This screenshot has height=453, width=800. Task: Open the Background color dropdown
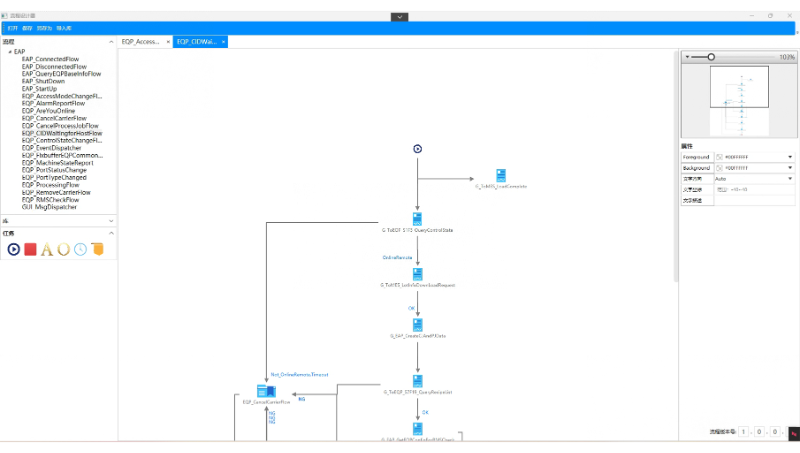[x=790, y=168]
